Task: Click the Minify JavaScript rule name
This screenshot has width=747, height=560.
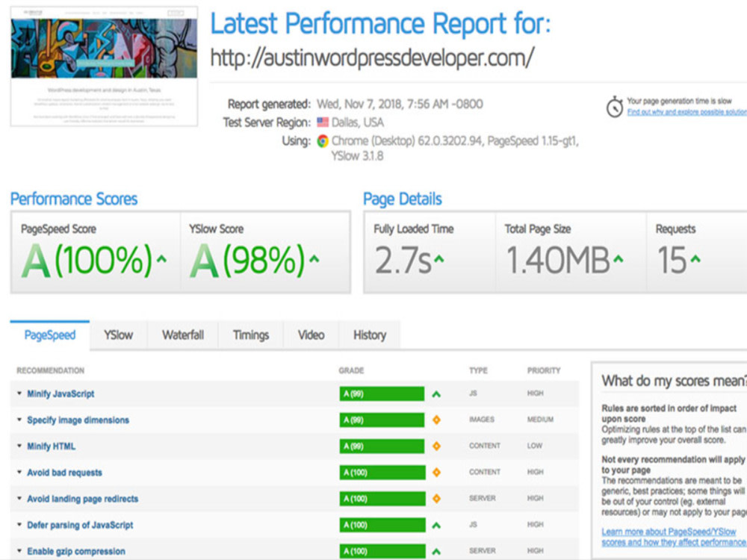Action: 61,393
